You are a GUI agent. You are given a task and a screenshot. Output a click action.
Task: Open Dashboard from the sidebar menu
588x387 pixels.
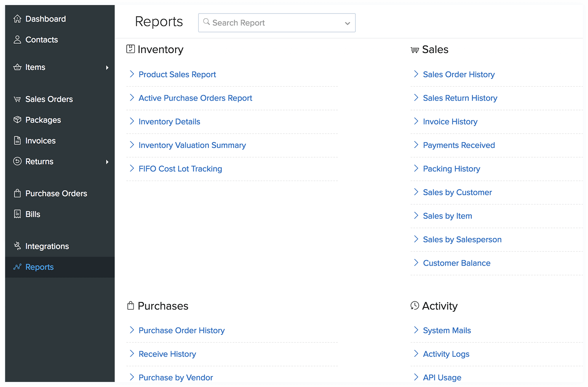click(x=45, y=18)
